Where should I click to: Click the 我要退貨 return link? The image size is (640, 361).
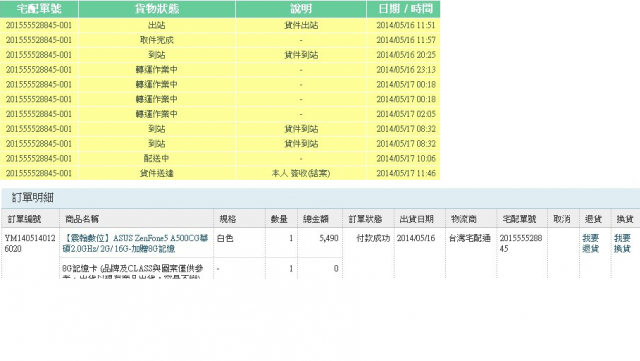pos(590,243)
